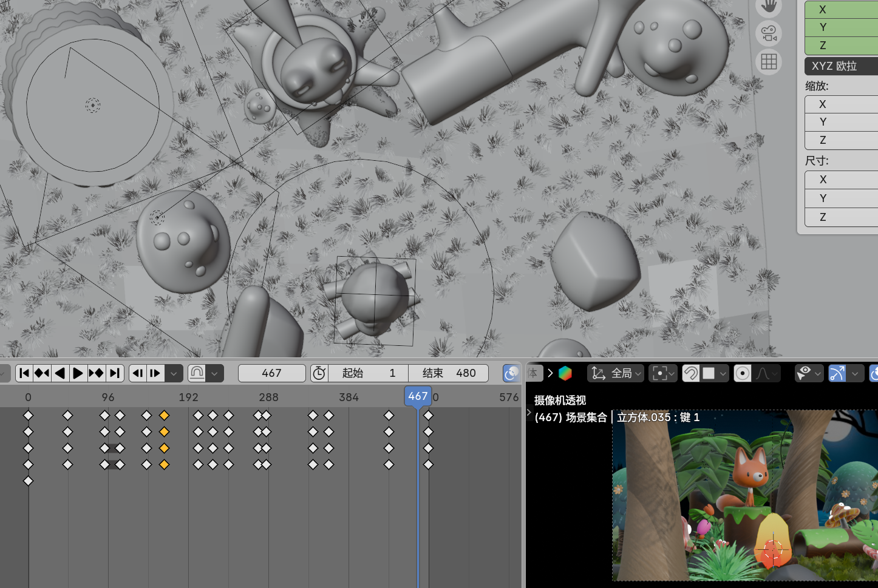The height and width of the screenshot is (588, 878).
Task: Open the proportional falloff curve dropdown
Action: point(766,373)
